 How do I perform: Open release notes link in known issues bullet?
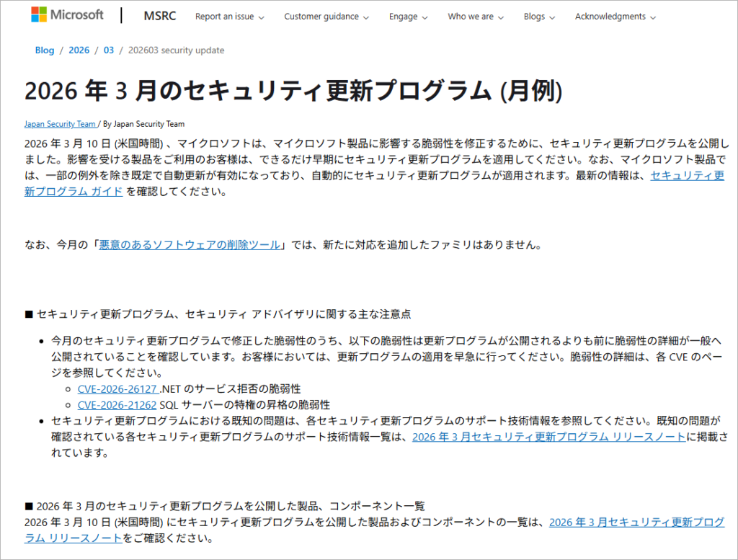[x=548, y=437]
